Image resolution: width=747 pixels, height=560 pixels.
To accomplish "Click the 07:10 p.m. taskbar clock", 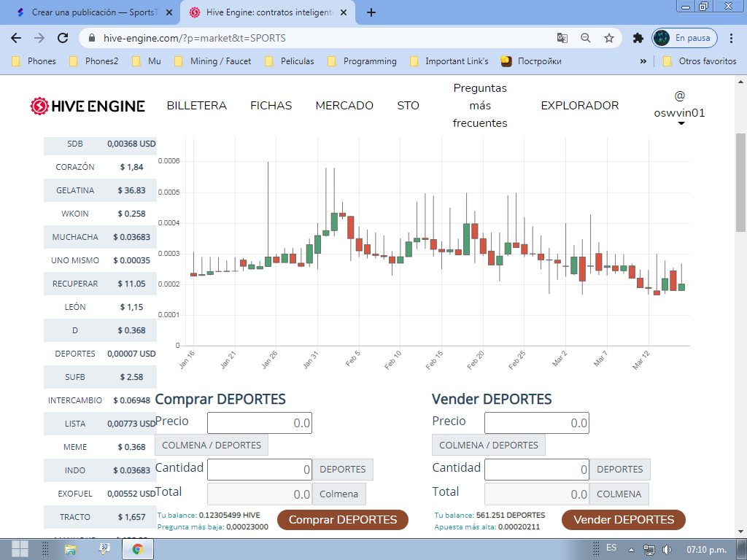I will click(x=706, y=550).
